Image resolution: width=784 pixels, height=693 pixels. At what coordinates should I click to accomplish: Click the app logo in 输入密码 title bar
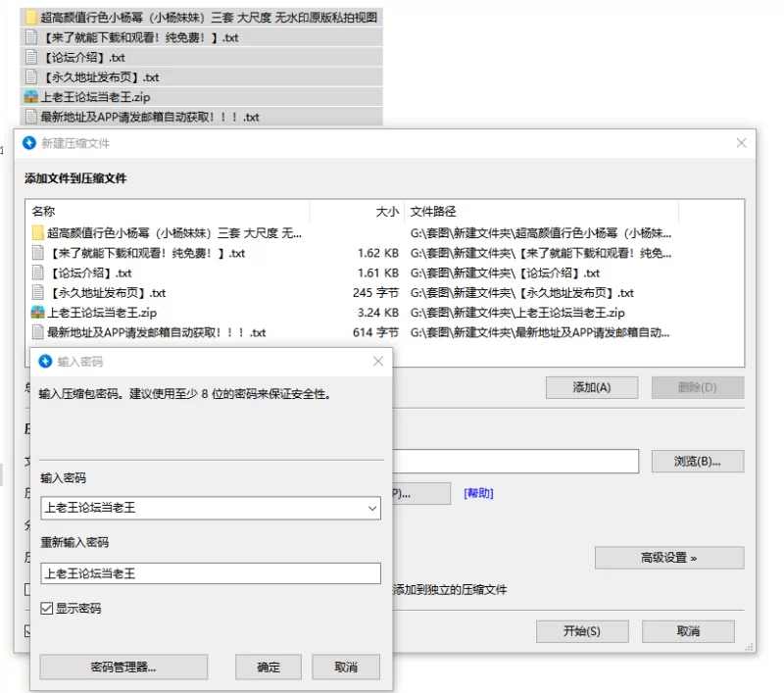(45, 361)
